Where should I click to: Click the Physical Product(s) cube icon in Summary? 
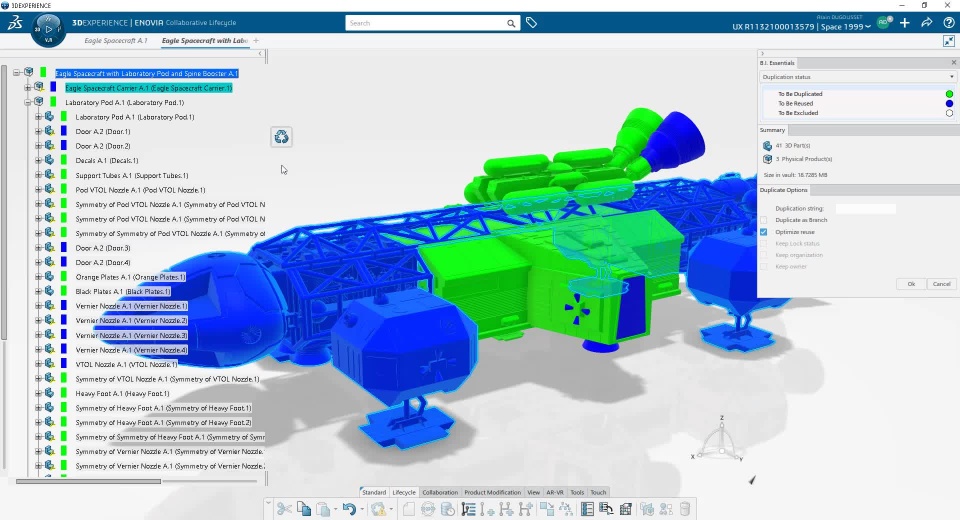click(x=767, y=159)
